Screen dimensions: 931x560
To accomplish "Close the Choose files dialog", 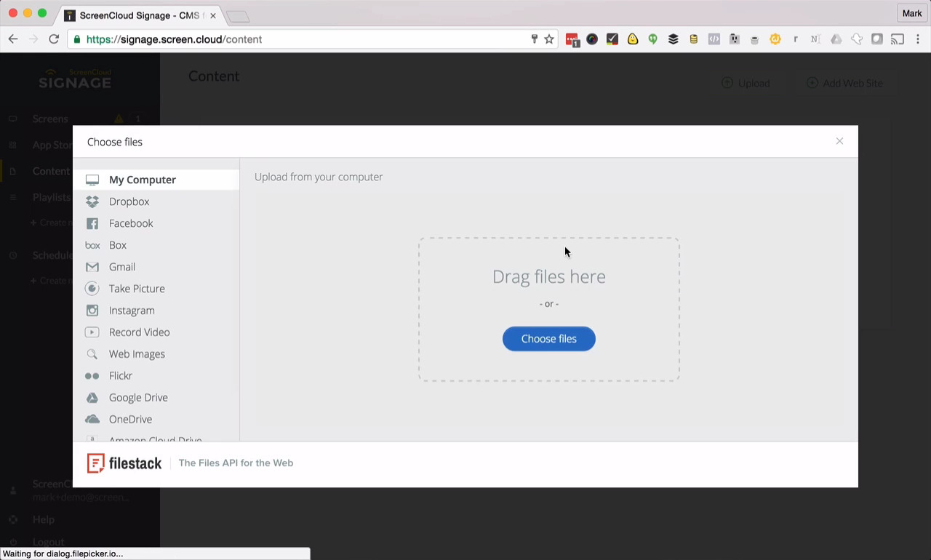I will 839,141.
